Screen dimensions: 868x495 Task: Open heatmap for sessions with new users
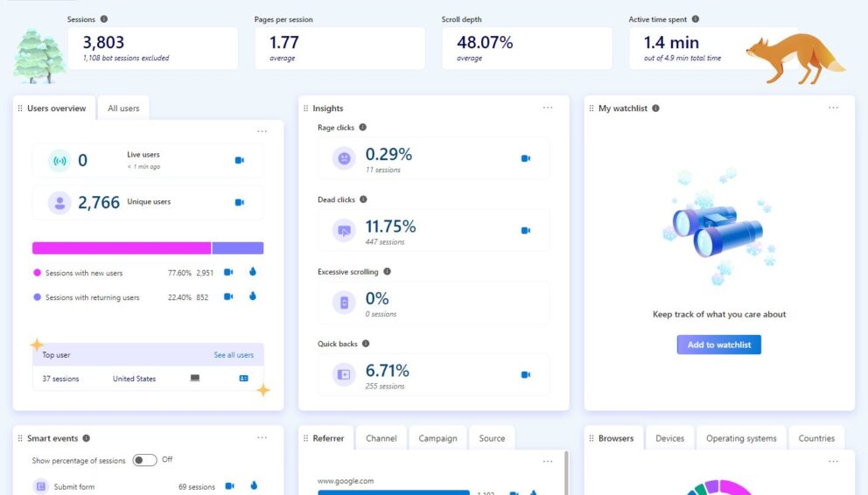(x=253, y=272)
